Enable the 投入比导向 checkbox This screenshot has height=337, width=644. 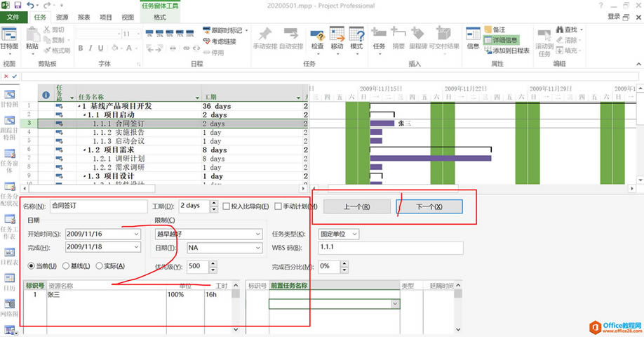tap(226, 206)
